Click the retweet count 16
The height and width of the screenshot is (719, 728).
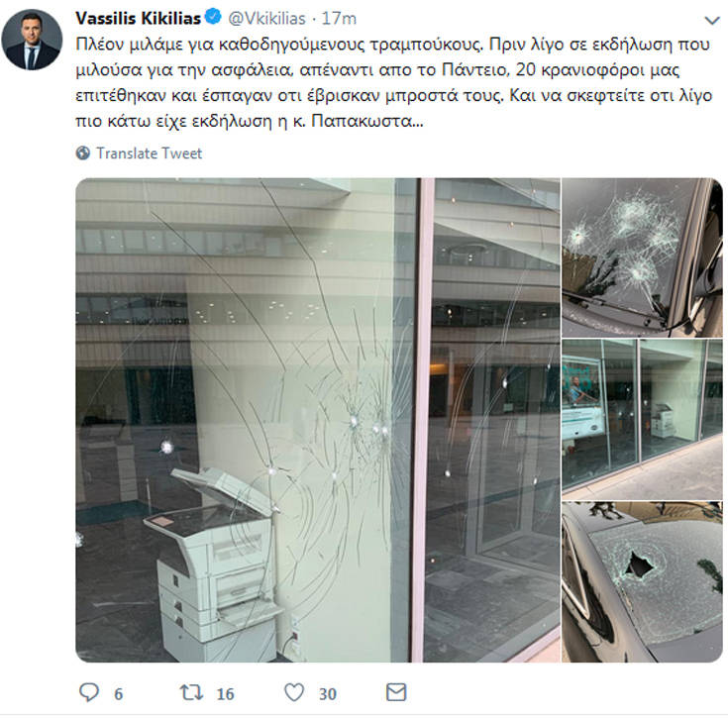[x=225, y=694]
